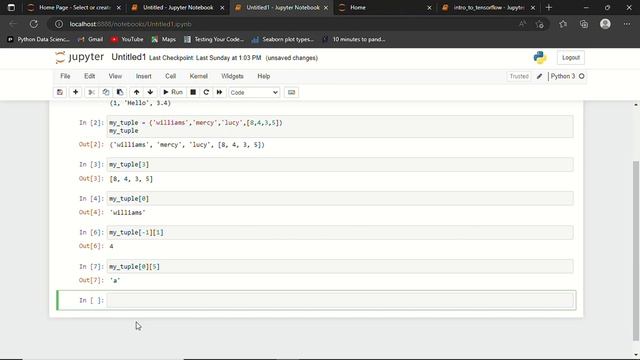Click the address bar URL
The width and height of the screenshot is (640, 360).
[130, 24]
